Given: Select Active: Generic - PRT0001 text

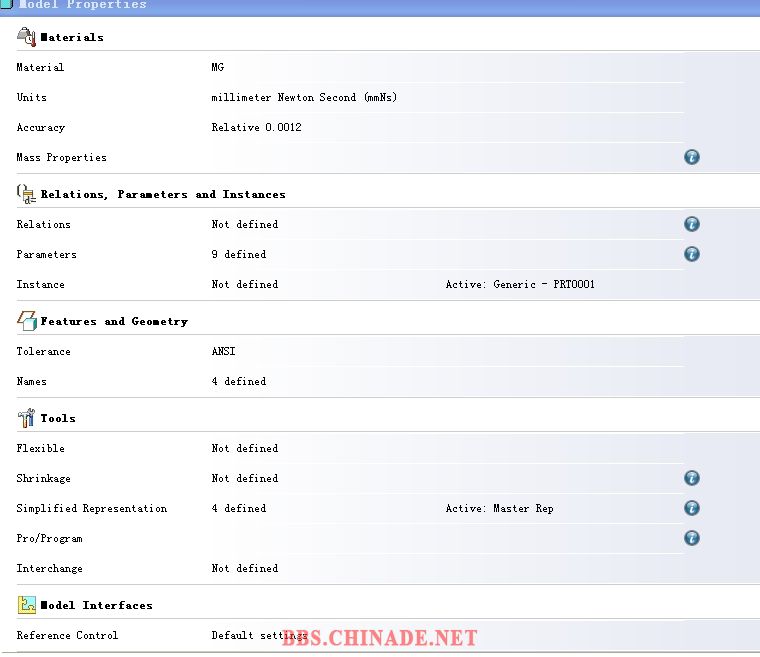Looking at the screenshot, I should coord(520,285).
